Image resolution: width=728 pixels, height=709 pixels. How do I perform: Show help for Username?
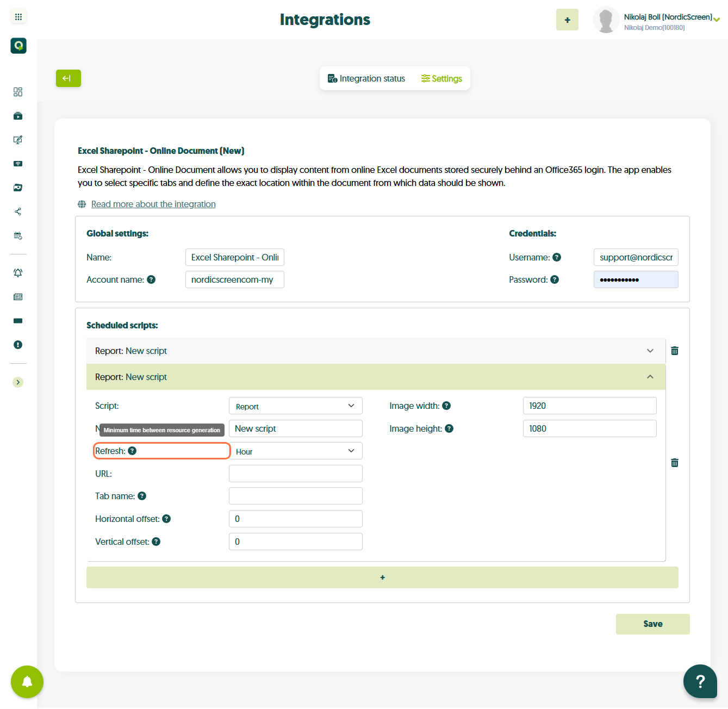(x=557, y=257)
